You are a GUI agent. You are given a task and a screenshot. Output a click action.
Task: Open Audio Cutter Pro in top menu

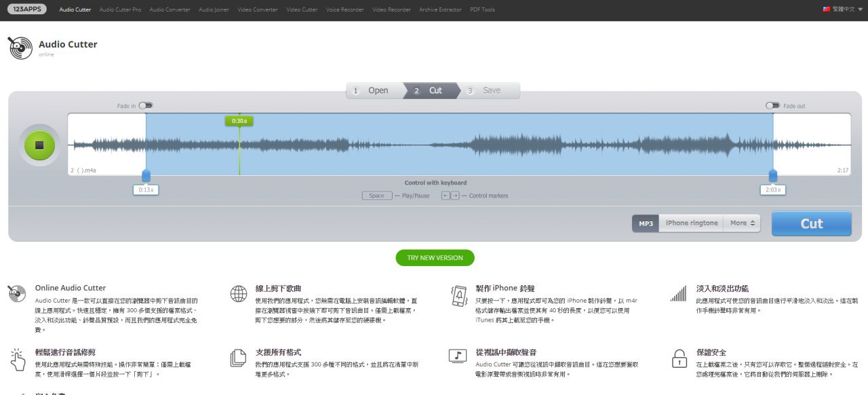click(120, 10)
